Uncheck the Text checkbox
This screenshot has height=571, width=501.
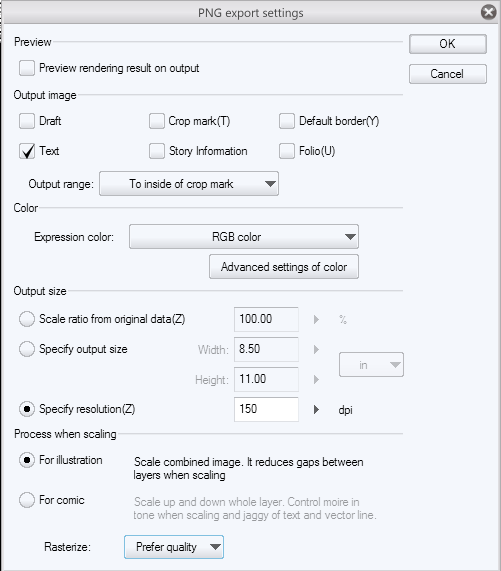[x=27, y=151]
